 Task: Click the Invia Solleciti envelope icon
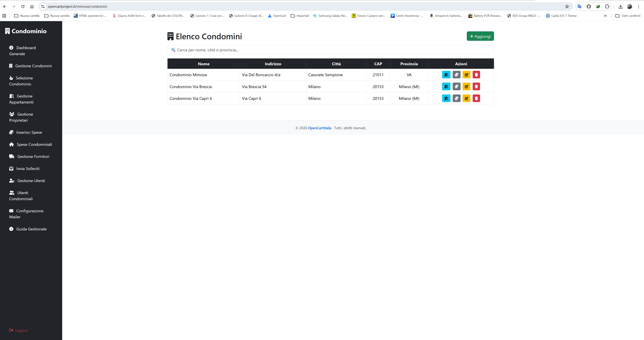pyautogui.click(x=11, y=168)
